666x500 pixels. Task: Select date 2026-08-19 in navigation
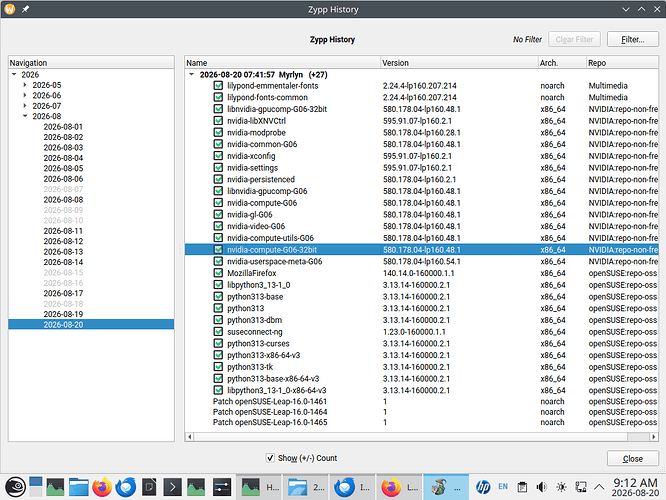(63, 314)
